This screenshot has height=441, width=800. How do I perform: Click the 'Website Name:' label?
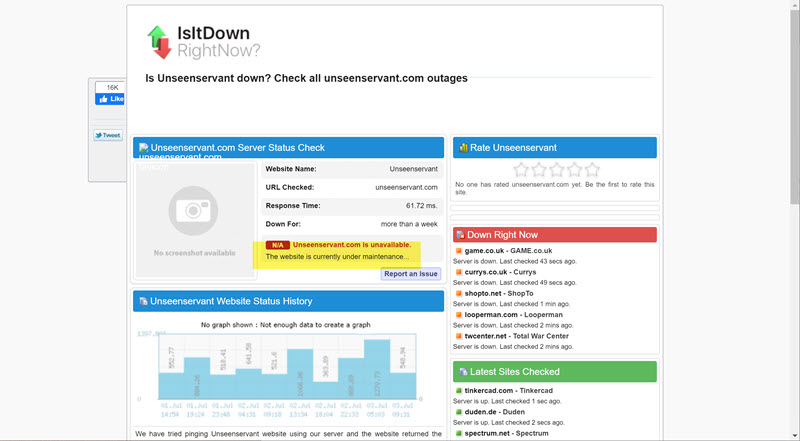(x=291, y=169)
